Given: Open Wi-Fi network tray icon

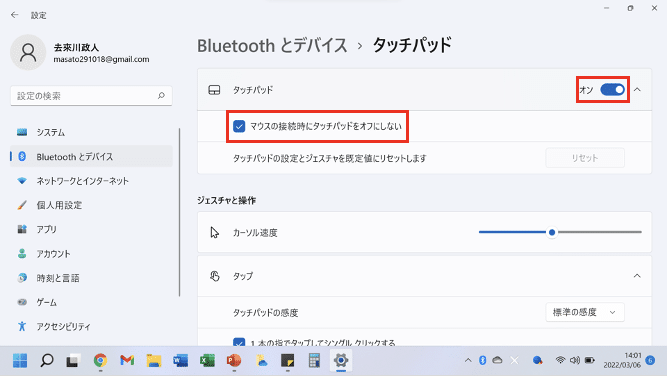Looking at the screenshot, I should pos(560,360).
